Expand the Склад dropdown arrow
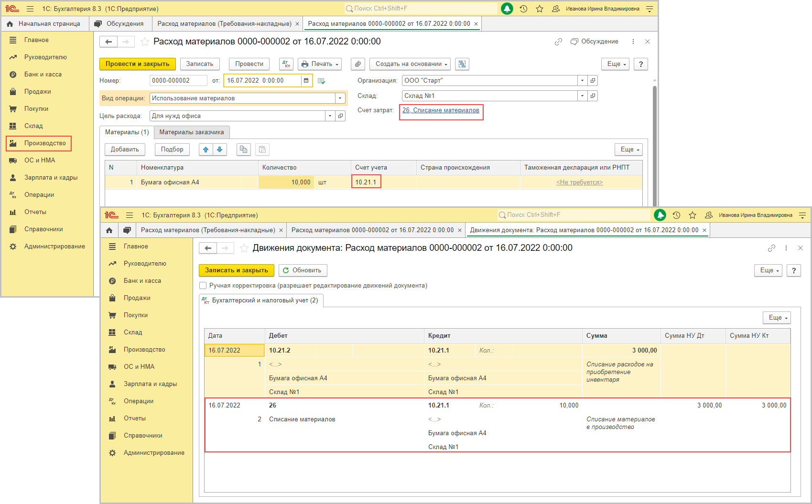This screenshot has height=504, width=812. [582, 96]
